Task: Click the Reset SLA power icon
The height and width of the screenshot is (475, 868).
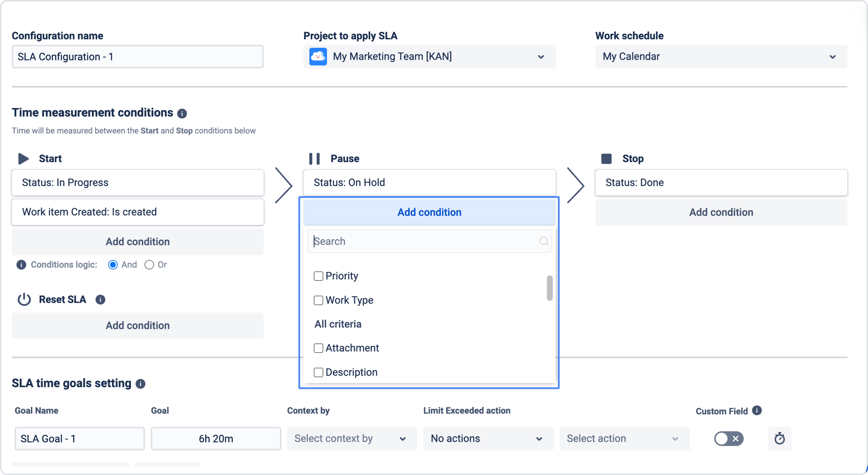Action: (24, 300)
